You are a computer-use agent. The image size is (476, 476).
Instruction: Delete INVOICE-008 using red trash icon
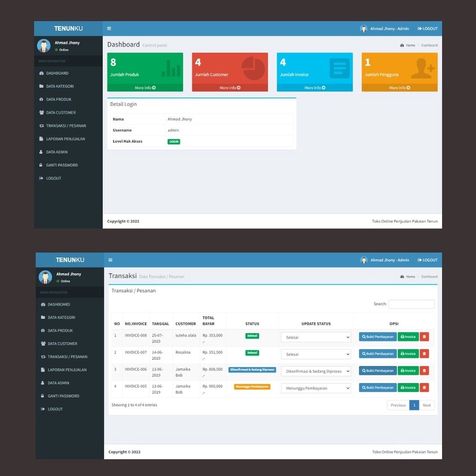[x=424, y=337]
